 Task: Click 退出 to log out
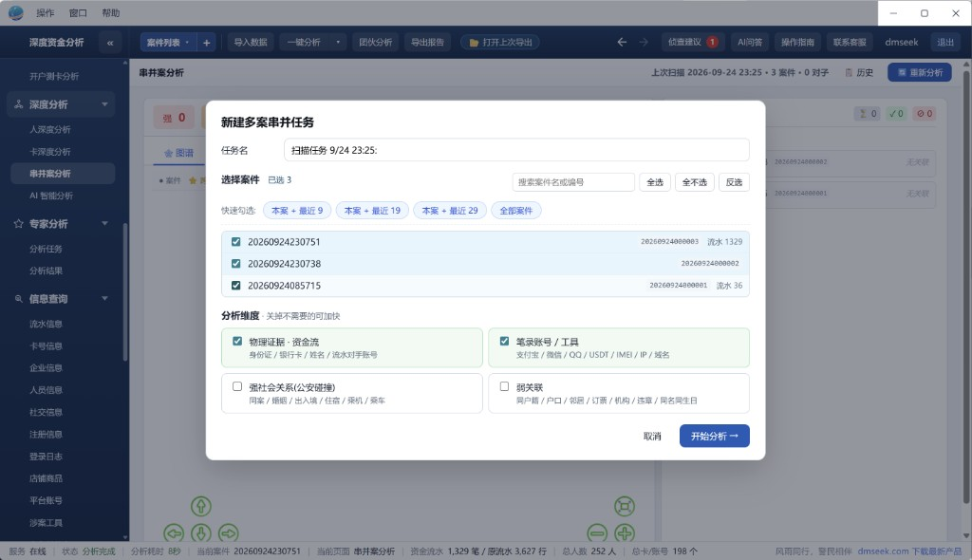(944, 42)
